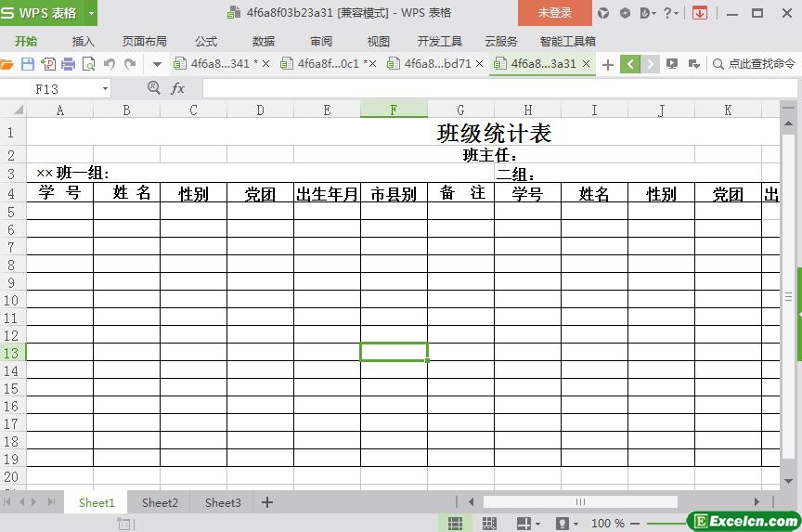Click the zoom slider in status bar
The height and width of the screenshot is (532, 802).
(x=665, y=524)
